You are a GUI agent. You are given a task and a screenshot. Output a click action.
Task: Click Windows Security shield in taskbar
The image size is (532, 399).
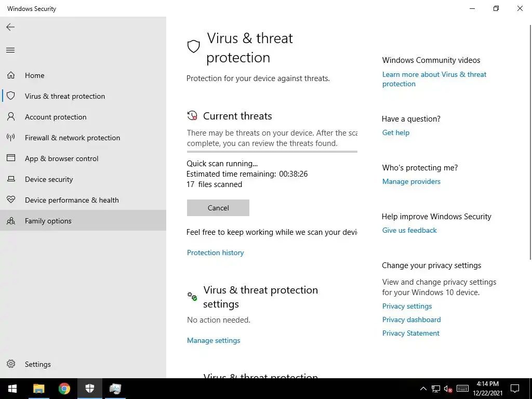(89, 389)
